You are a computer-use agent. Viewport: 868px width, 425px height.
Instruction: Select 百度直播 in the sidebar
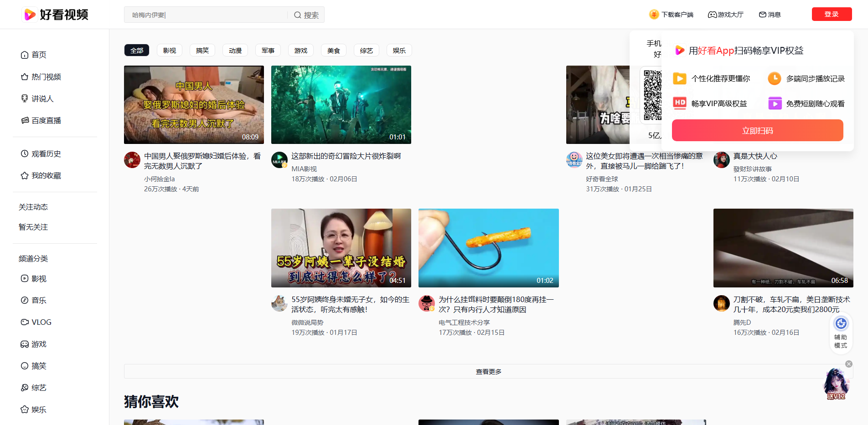coord(46,120)
